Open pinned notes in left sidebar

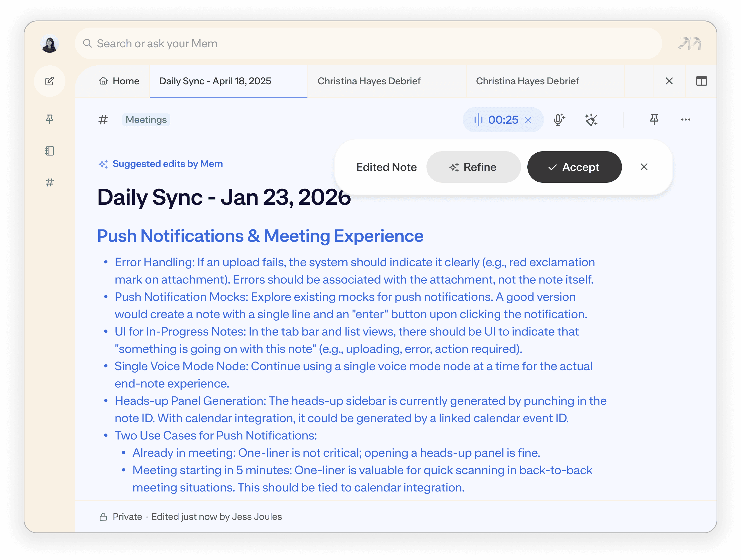pos(50,119)
